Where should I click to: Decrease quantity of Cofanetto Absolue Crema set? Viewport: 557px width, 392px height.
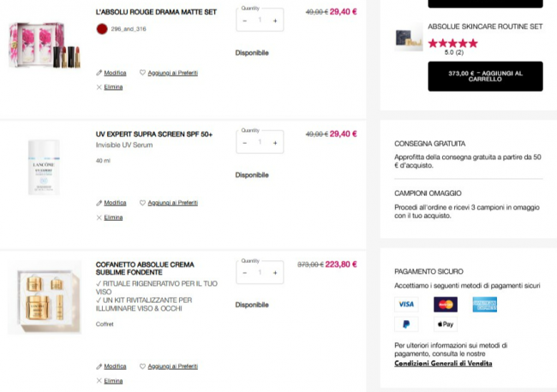(244, 273)
